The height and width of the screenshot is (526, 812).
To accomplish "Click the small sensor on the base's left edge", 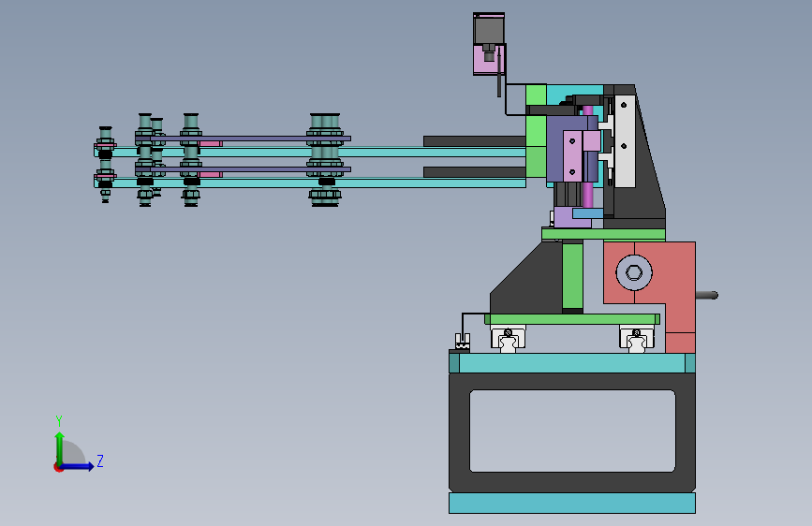I will (462, 343).
